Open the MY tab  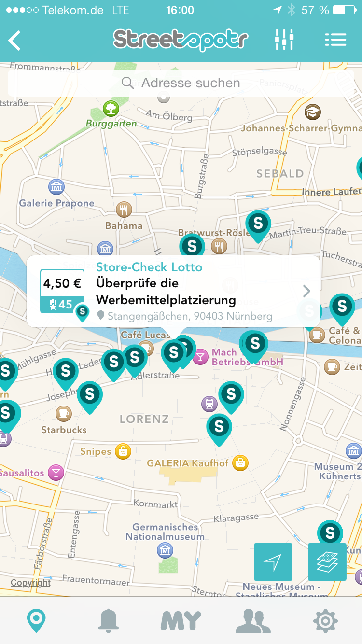point(181,621)
